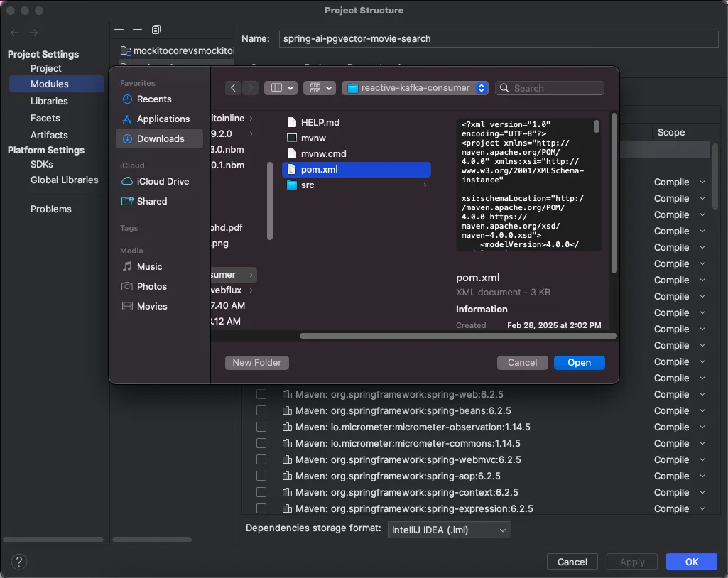728x578 pixels.
Task: Check micrometer-observation:1.14.5 export checkbox
Action: (x=261, y=427)
